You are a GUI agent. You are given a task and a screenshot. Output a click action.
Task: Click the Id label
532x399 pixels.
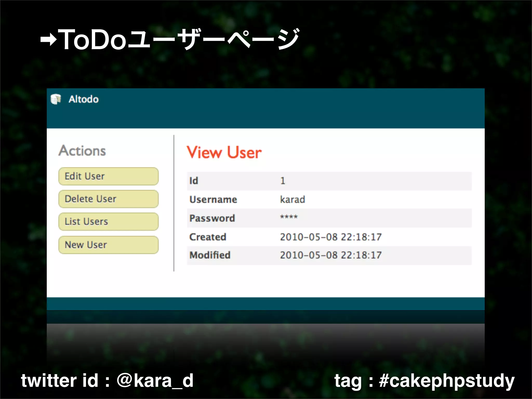click(x=194, y=181)
